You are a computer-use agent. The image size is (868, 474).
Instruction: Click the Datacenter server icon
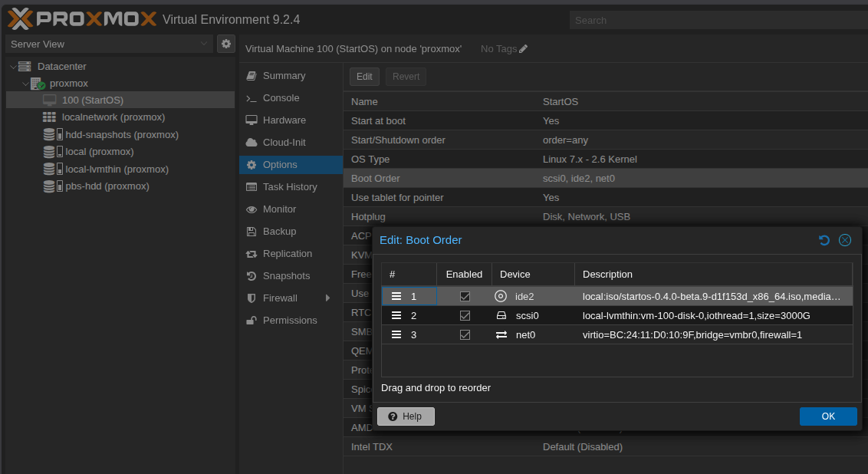tap(25, 67)
